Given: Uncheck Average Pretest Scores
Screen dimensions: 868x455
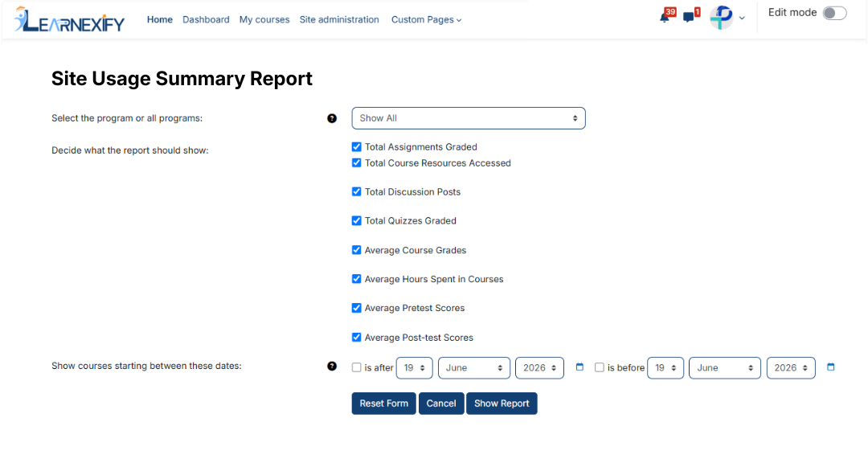Looking at the screenshot, I should tap(357, 308).
